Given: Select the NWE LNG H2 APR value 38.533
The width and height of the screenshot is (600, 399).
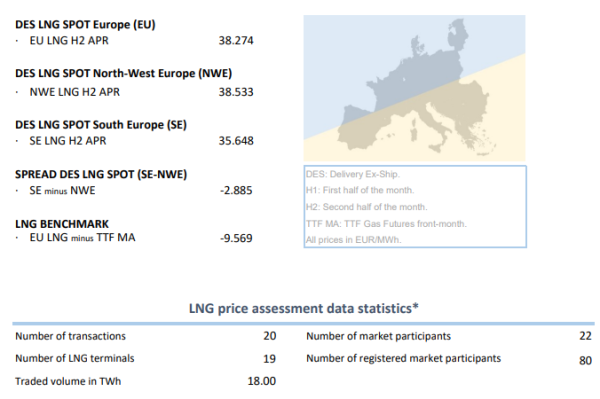Looking at the screenshot, I should coord(236,92).
